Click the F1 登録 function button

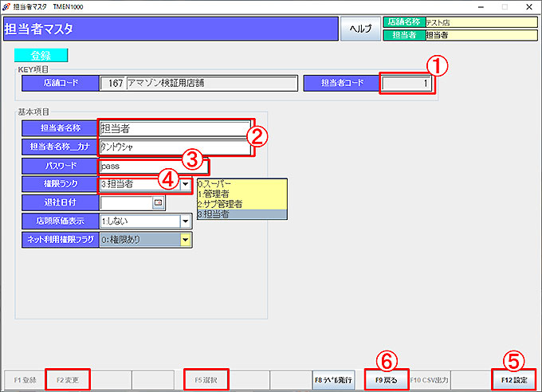tap(25, 380)
